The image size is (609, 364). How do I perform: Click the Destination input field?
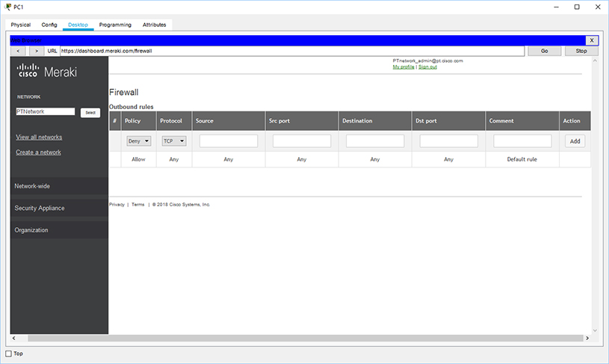click(x=375, y=141)
